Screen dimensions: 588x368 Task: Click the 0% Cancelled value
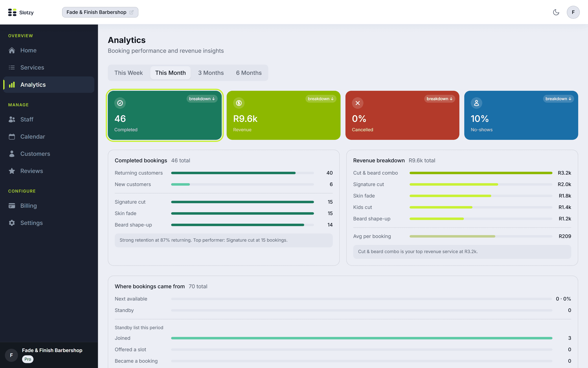(x=359, y=119)
